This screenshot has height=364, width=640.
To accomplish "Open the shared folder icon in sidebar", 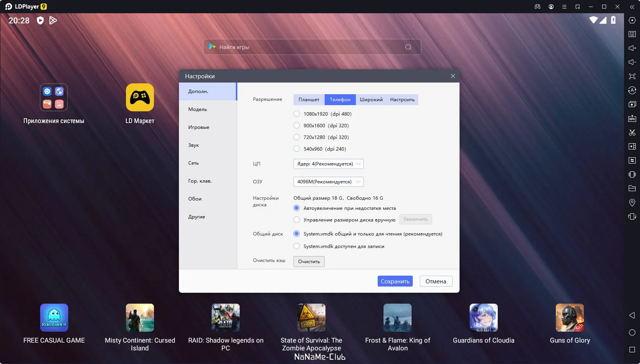I will click(x=632, y=188).
